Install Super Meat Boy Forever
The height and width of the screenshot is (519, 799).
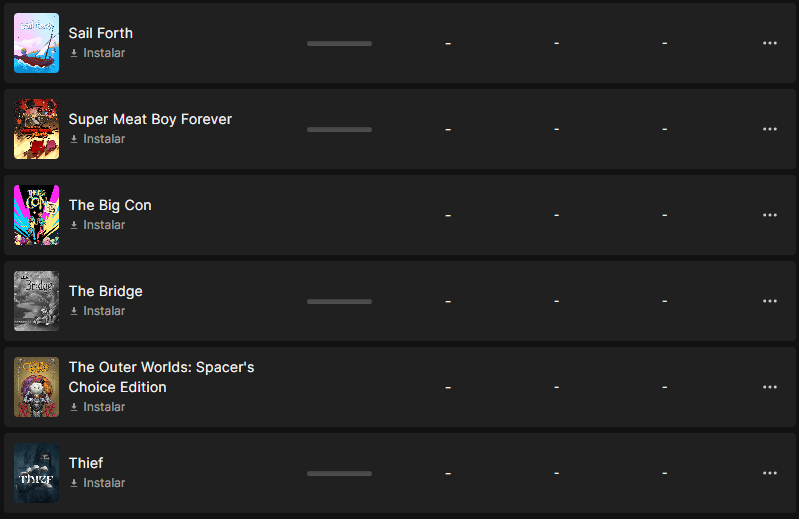pos(103,139)
